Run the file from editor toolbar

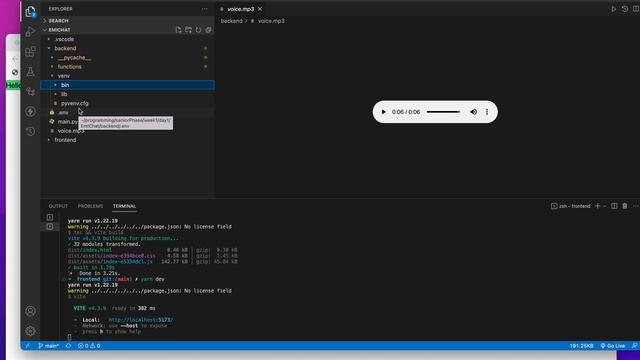pos(613,9)
